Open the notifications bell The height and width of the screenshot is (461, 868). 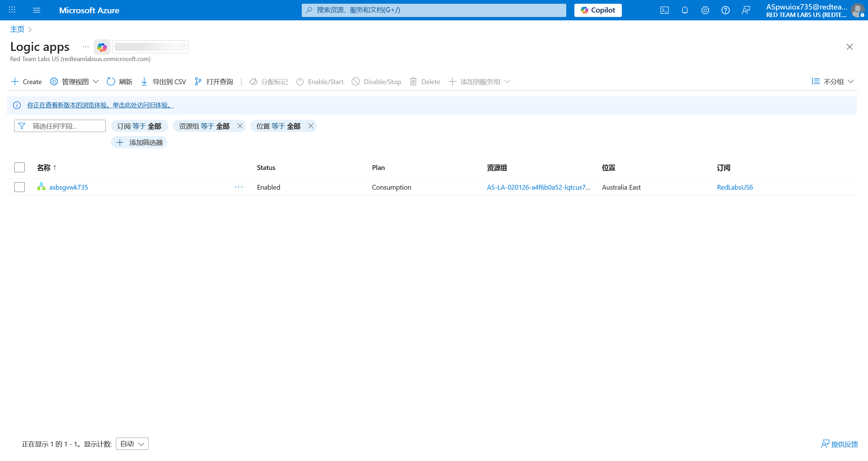pyautogui.click(x=685, y=10)
